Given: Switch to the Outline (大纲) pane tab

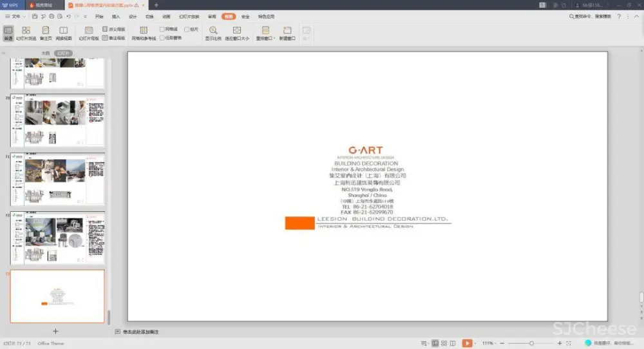Looking at the screenshot, I should 45,53.
